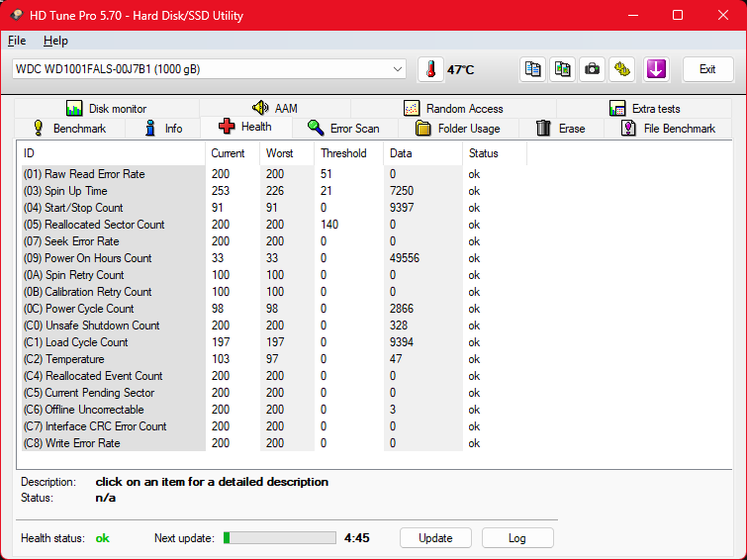The height and width of the screenshot is (560, 747).
Task: Copy text results to clipboard
Action: click(x=533, y=69)
